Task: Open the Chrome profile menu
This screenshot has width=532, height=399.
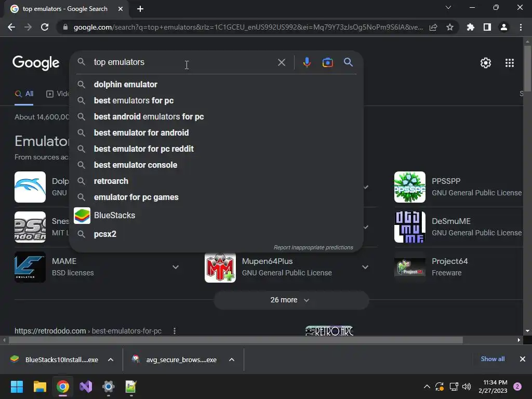Action: point(504,27)
